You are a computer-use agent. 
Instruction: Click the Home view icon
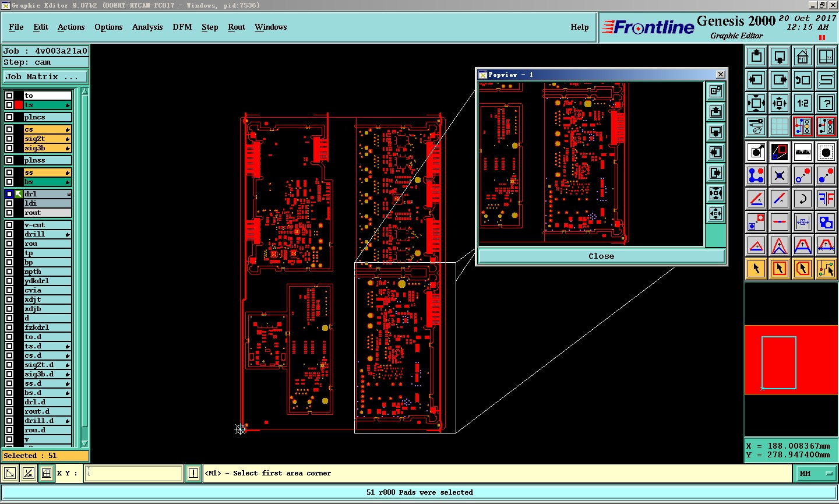(x=803, y=57)
